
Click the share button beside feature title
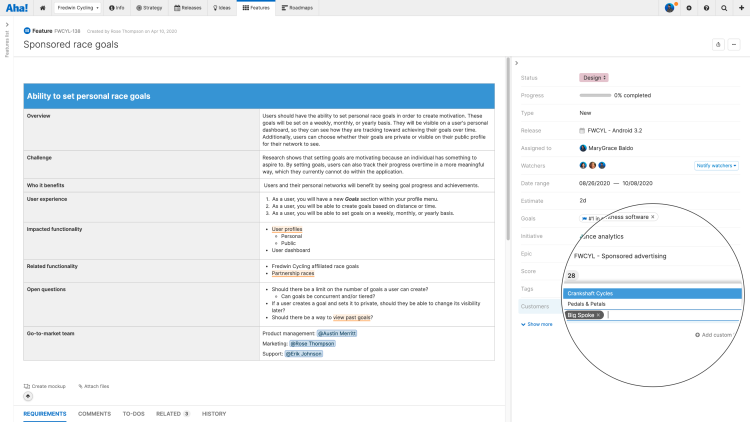(718, 44)
